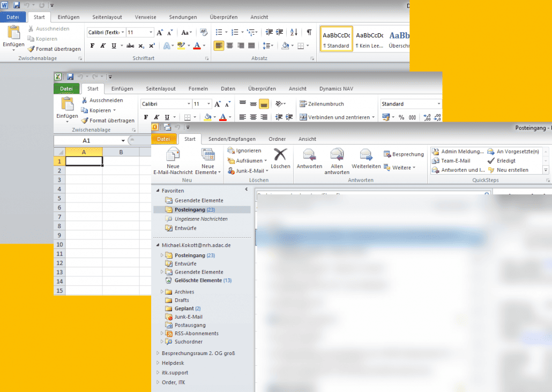Expand the Archives folder in Outlook
This screenshot has width=552, height=392.
click(x=162, y=292)
